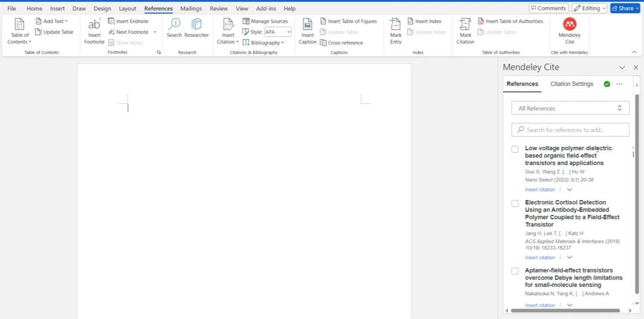Viewport: 644px width, 319px height.
Task: Open the Search research tool
Action: point(174,28)
